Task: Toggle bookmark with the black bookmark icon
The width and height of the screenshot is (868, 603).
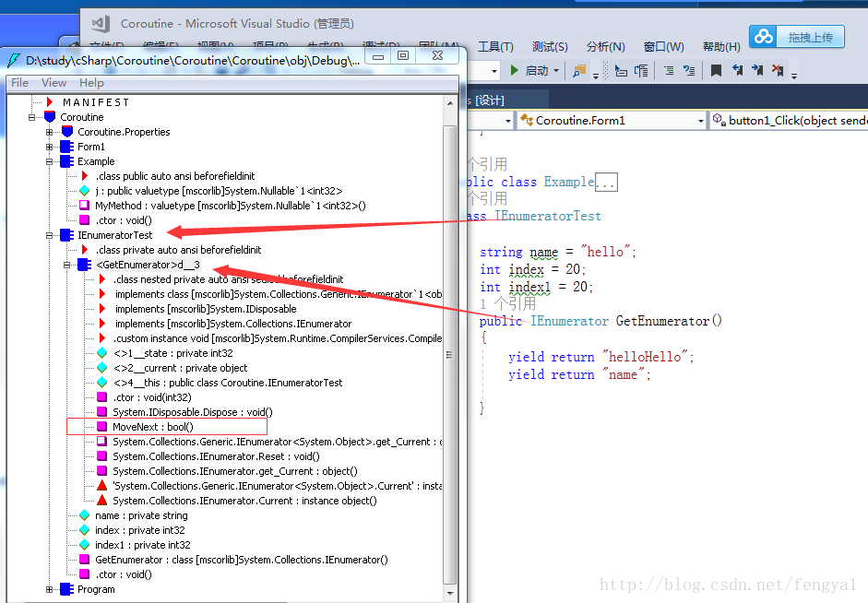Action: (x=716, y=70)
